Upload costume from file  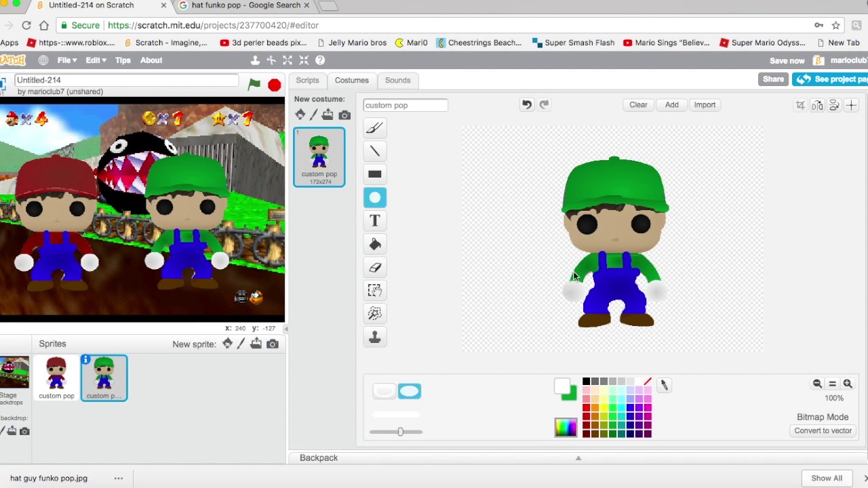click(x=328, y=115)
